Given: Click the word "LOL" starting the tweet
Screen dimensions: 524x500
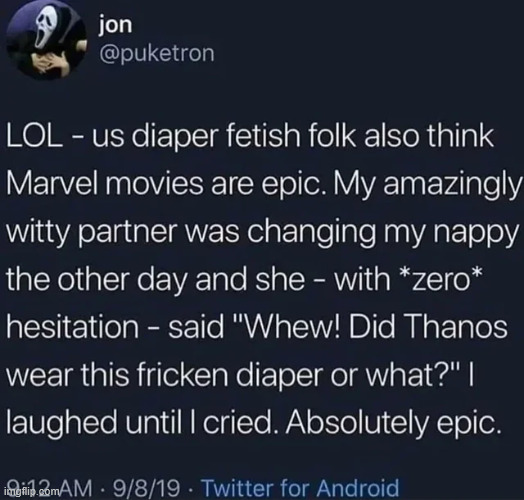Looking at the screenshot, I should pyautogui.click(x=35, y=137).
